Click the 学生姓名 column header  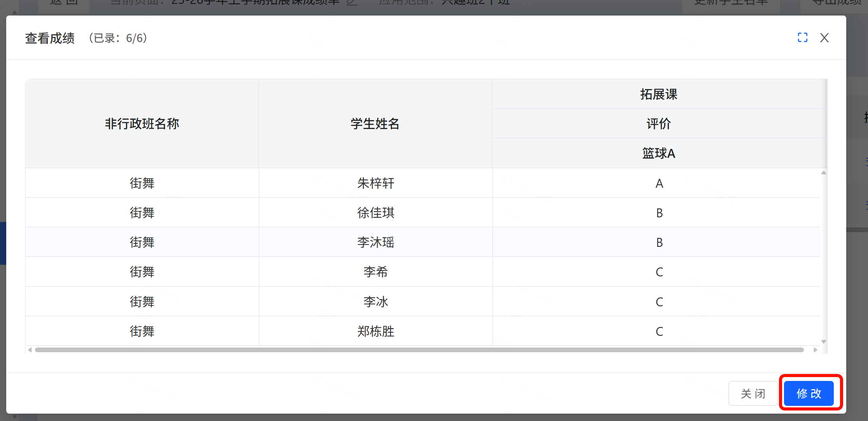point(375,124)
